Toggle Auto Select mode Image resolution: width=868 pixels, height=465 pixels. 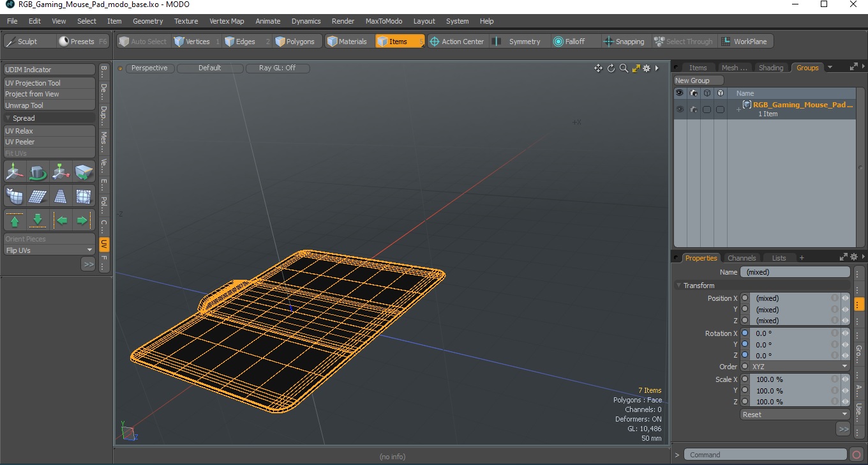point(142,42)
